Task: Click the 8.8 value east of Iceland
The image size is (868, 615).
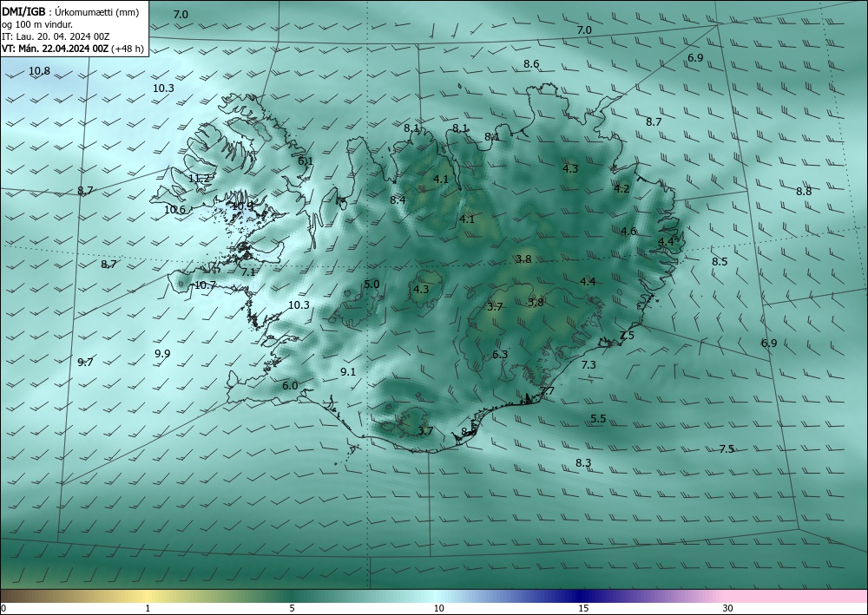Action: [x=804, y=192]
